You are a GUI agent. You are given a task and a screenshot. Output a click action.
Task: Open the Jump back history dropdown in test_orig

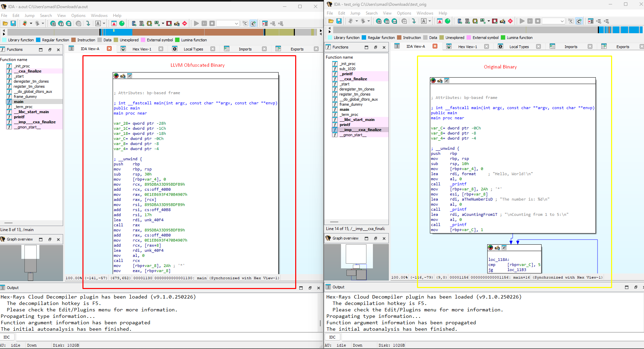[357, 21]
